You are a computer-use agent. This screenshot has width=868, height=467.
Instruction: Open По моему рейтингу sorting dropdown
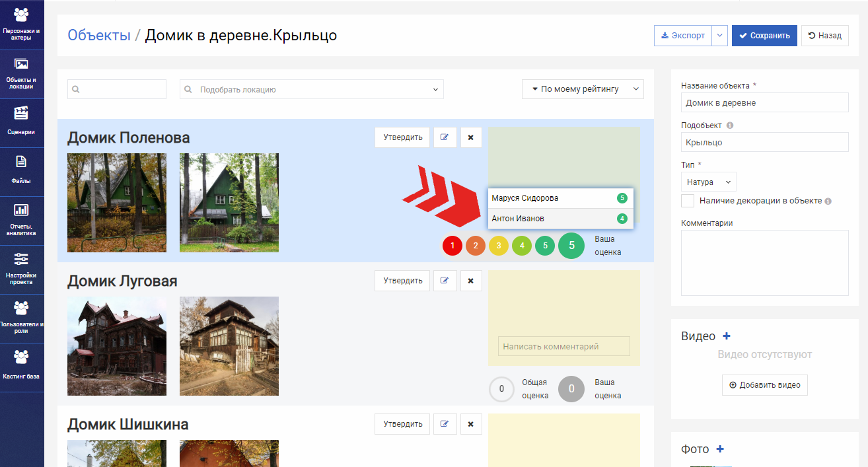click(583, 89)
